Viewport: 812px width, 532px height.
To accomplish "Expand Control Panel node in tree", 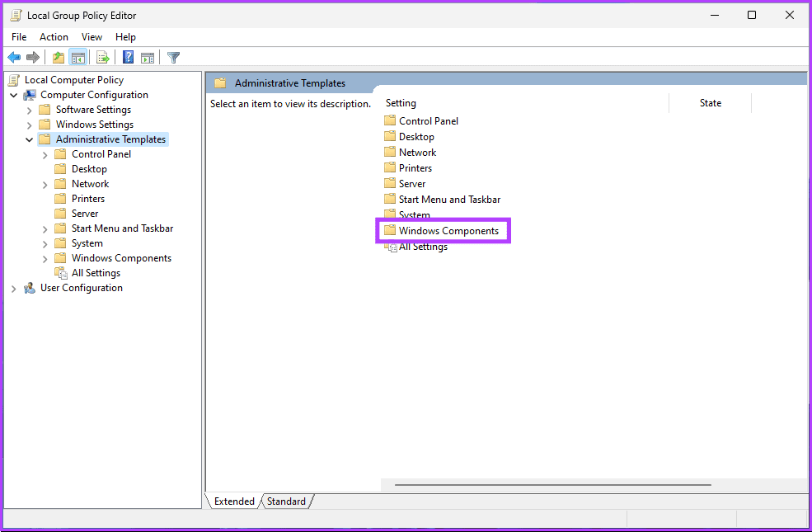I will 45,155.
